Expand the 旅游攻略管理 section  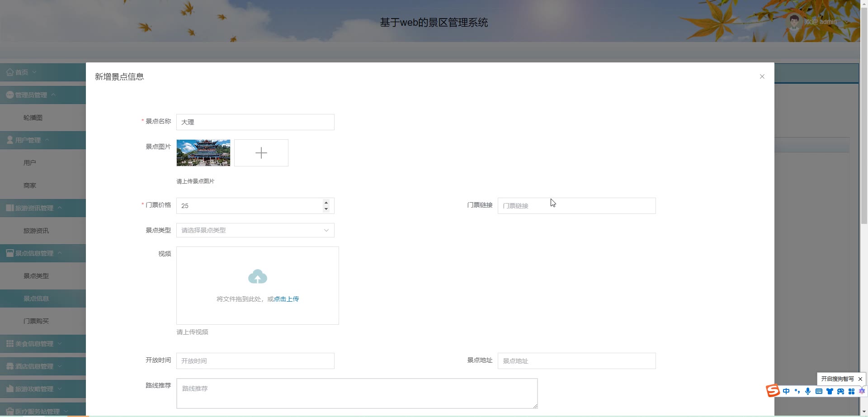(43, 389)
